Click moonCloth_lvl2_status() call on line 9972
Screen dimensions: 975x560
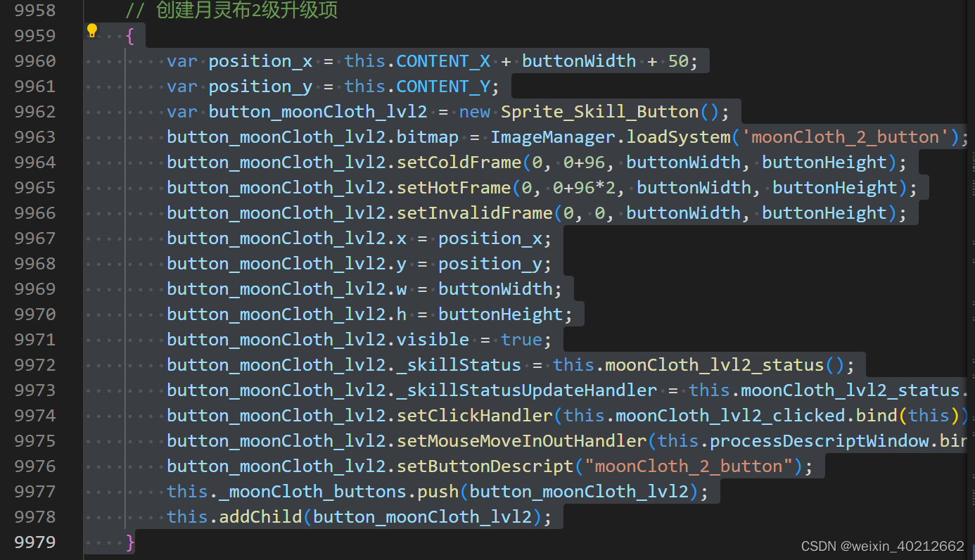pyautogui.click(x=725, y=365)
